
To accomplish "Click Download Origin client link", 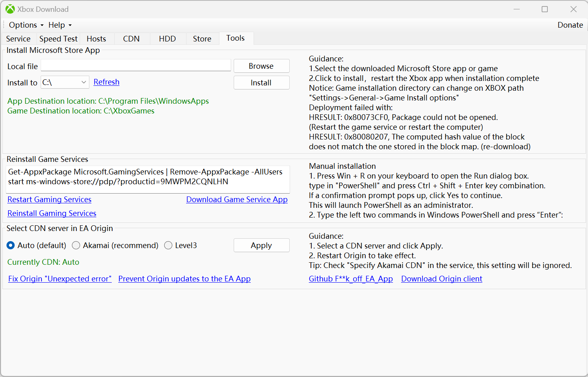I will point(442,279).
